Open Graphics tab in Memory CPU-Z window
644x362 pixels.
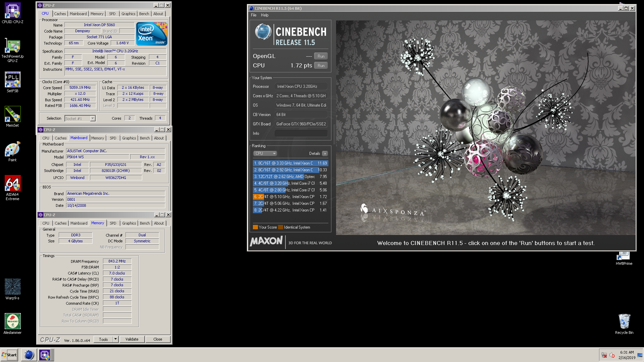coord(129,223)
